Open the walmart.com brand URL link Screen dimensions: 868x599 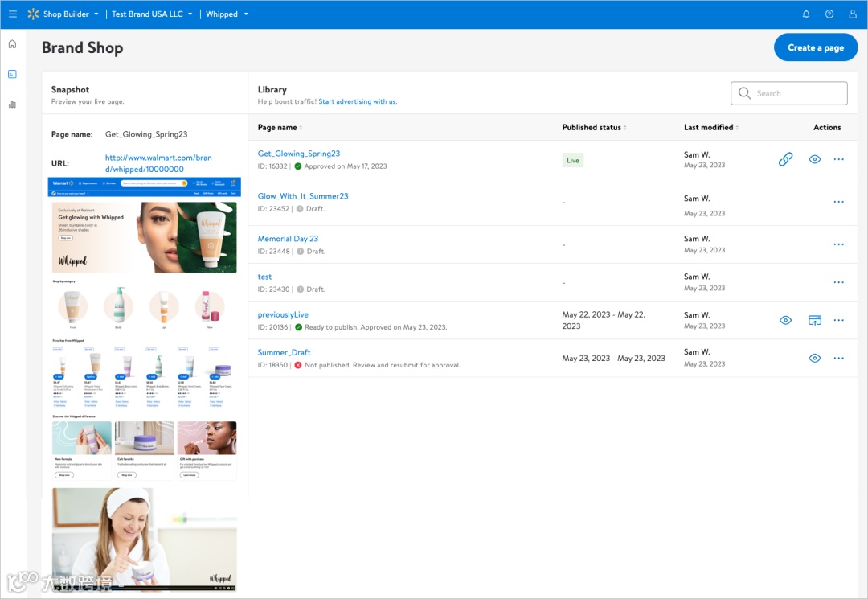(158, 163)
